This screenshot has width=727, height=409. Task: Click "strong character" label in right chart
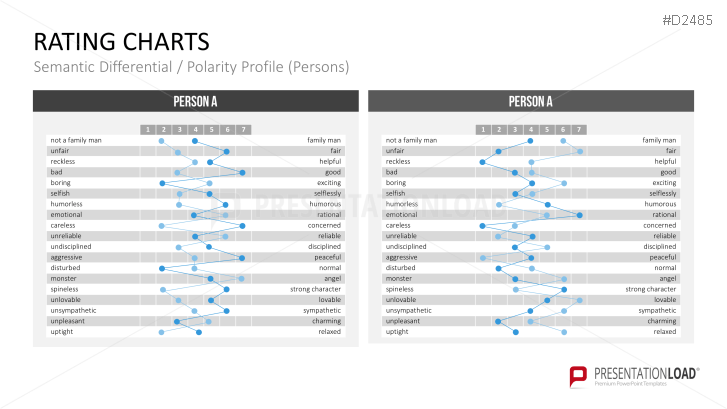point(650,289)
